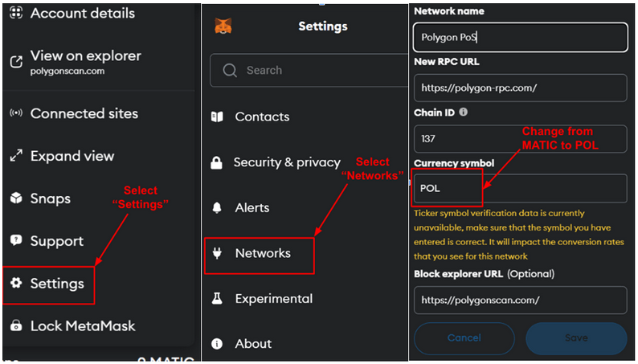Click the Experimental flask icon
The width and height of the screenshot is (638, 364).
click(x=216, y=299)
